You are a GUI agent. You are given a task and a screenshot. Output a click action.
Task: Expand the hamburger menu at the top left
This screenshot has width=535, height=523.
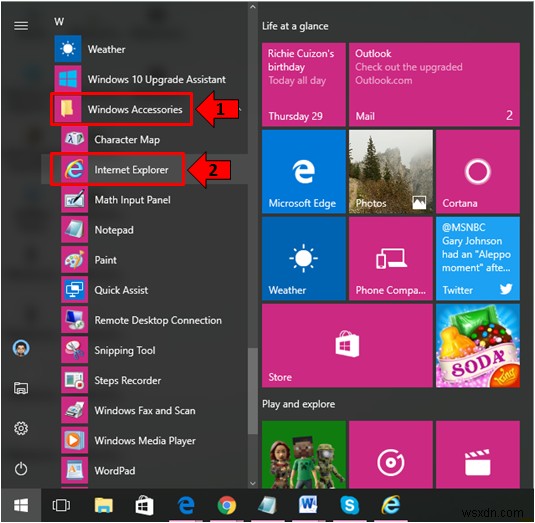[x=21, y=26]
